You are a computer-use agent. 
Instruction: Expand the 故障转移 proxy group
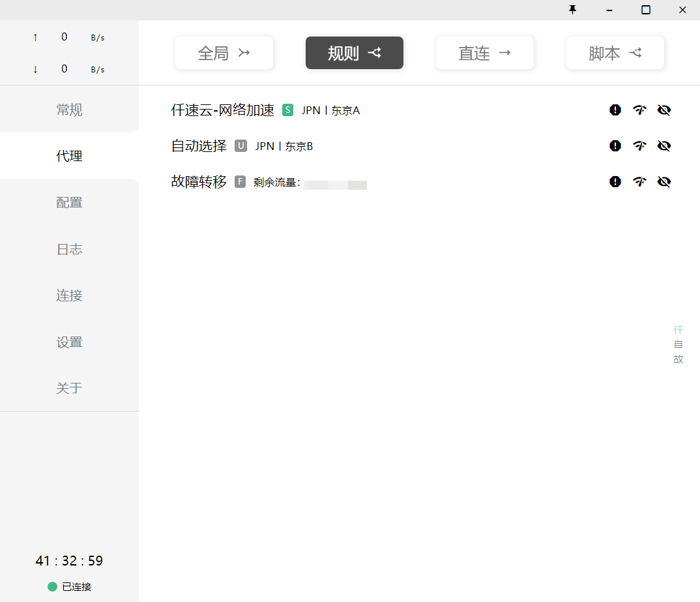pyautogui.click(x=199, y=182)
